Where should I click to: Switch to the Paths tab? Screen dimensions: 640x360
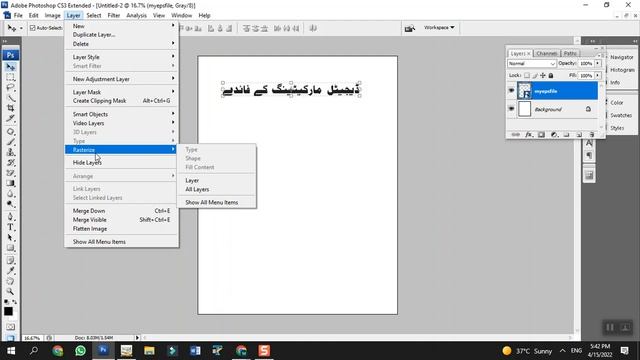point(570,53)
